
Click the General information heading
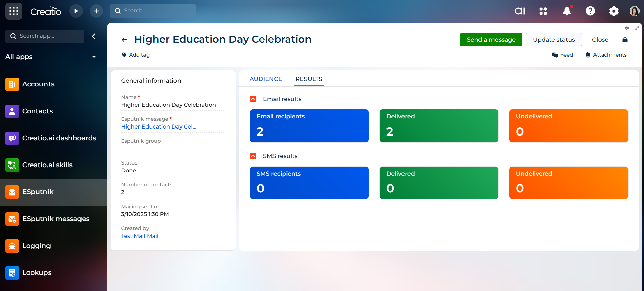point(151,81)
